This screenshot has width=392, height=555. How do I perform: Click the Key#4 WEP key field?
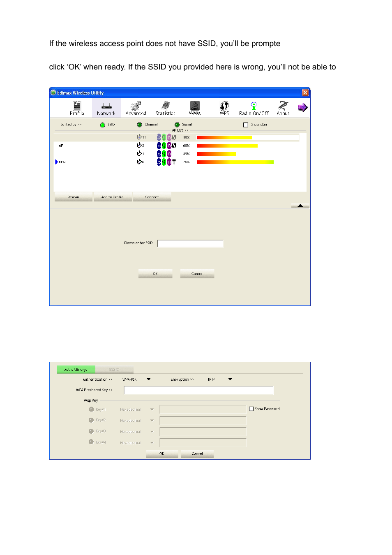coord(203,442)
